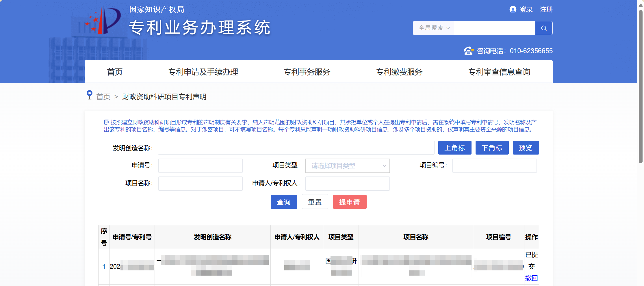Screen dimensions: 644x286
Task: Click the telephone consultation icon
Action: 469,51
